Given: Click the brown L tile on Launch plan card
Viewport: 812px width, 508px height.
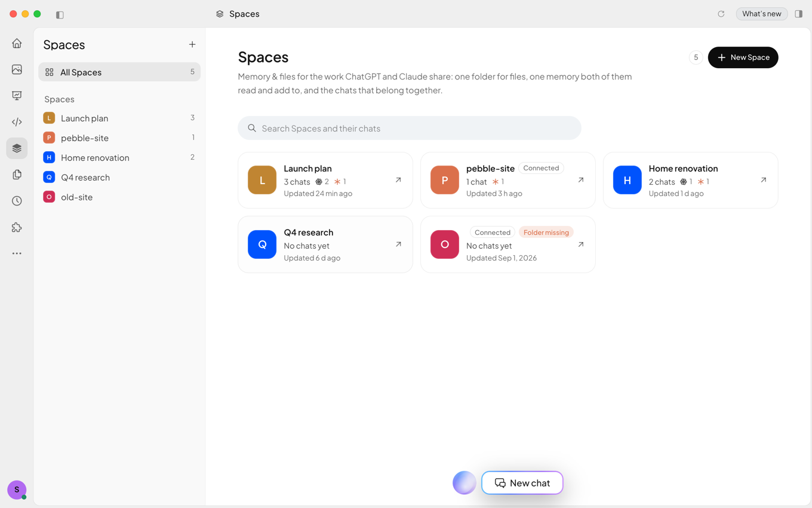Looking at the screenshot, I should pos(262,180).
